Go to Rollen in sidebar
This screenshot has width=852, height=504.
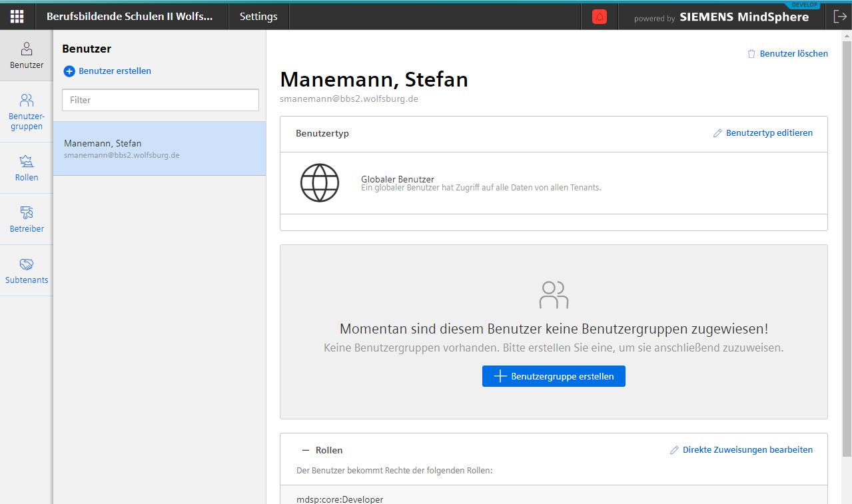click(x=27, y=168)
